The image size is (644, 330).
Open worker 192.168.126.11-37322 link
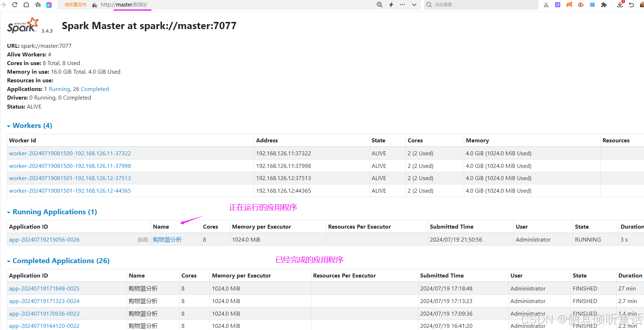[70, 153]
